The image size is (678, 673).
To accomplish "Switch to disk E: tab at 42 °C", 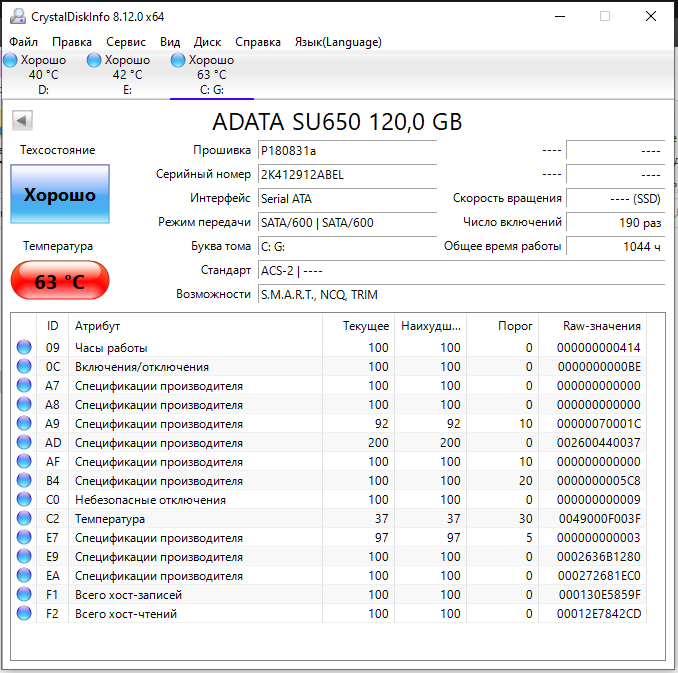I will click(127, 74).
